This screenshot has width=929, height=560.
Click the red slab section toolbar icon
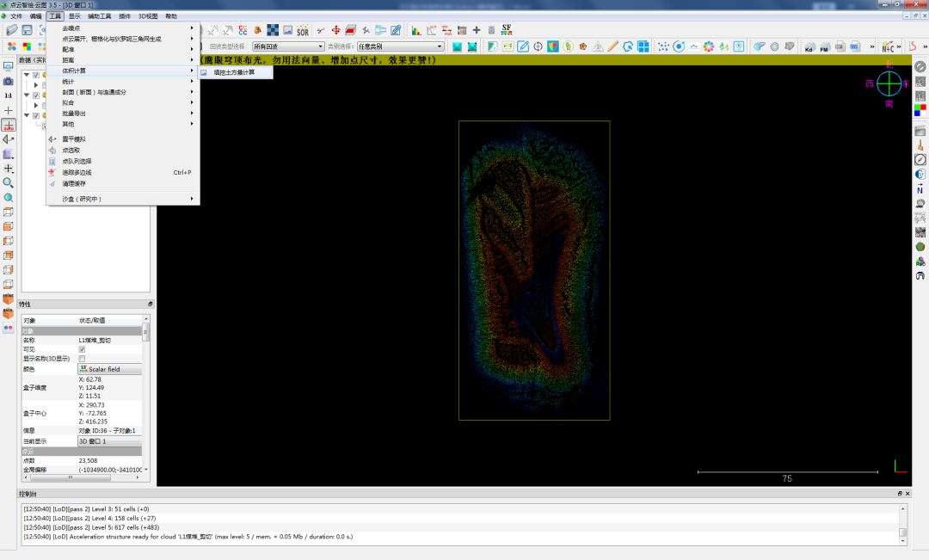coord(351,29)
